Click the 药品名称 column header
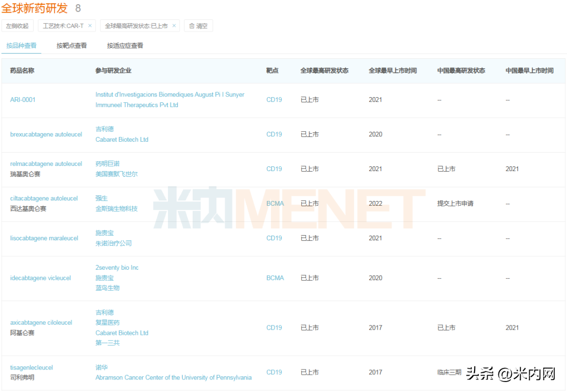This screenshot has width=567, height=392. tap(22, 70)
